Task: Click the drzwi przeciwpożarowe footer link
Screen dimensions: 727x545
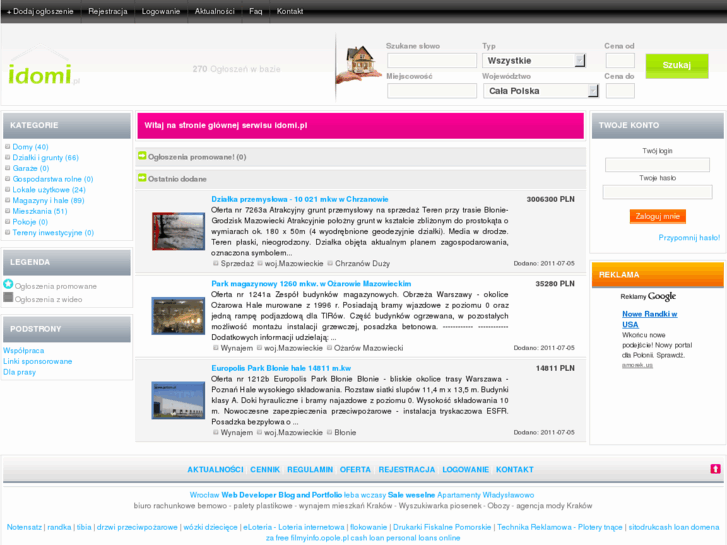Action: 137,527
